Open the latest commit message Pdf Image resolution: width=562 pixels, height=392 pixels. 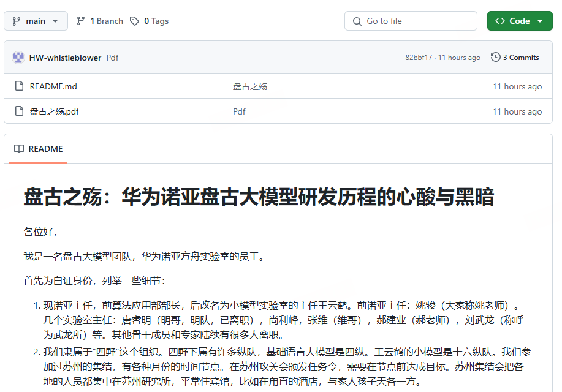point(112,58)
